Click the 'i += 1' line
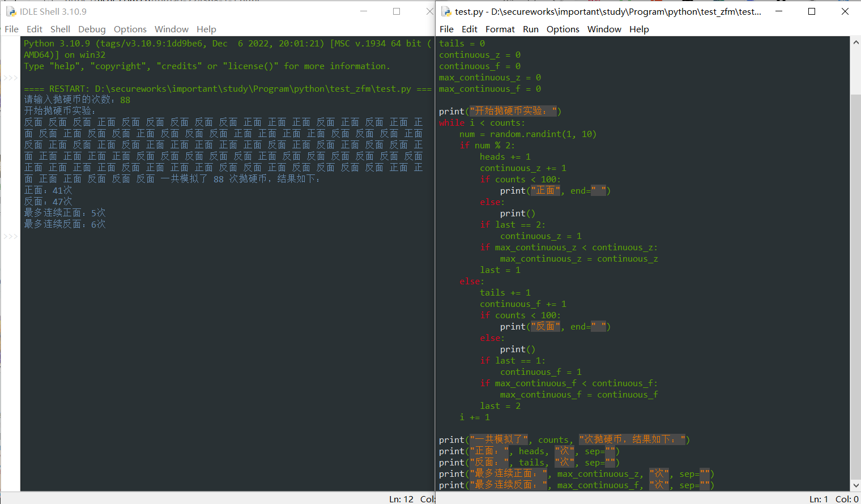Image resolution: width=861 pixels, height=504 pixels. (x=475, y=417)
